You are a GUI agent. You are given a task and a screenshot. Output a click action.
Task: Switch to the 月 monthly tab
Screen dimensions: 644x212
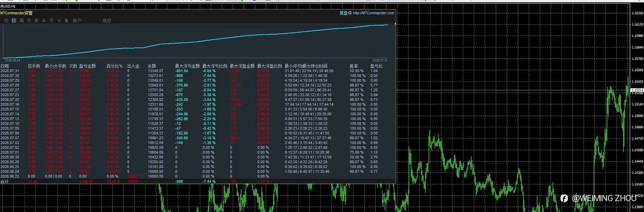coord(29,20)
